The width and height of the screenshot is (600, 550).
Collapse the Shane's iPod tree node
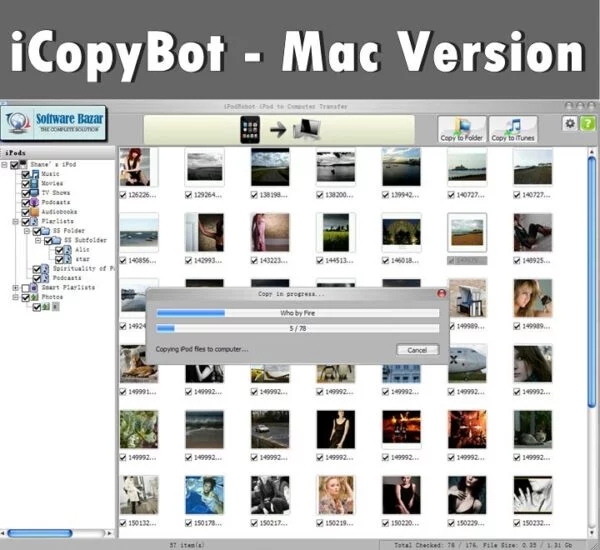4,165
